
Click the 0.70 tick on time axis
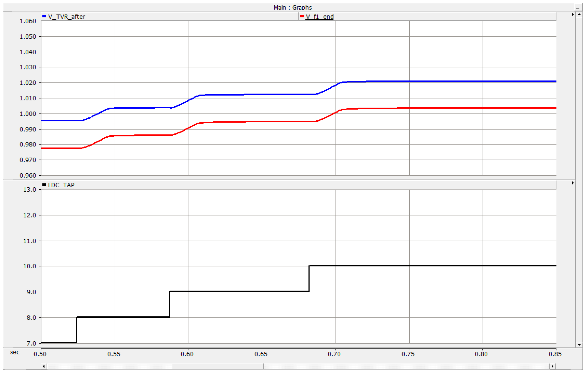pyautogui.click(x=334, y=354)
